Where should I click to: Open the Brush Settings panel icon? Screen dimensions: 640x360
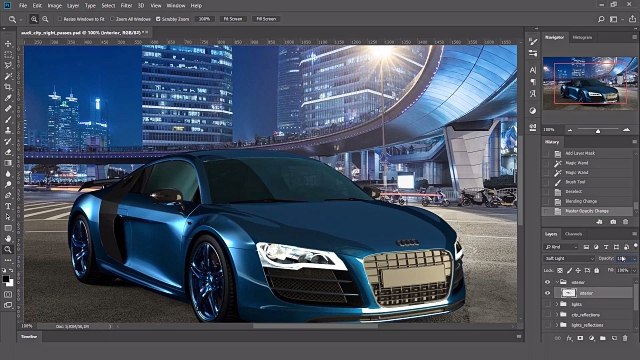click(x=533, y=41)
